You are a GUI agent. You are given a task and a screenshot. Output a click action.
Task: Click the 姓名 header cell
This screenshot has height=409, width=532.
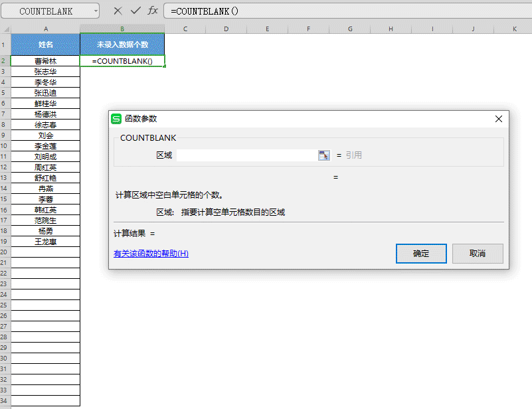pyautogui.click(x=45, y=44)
